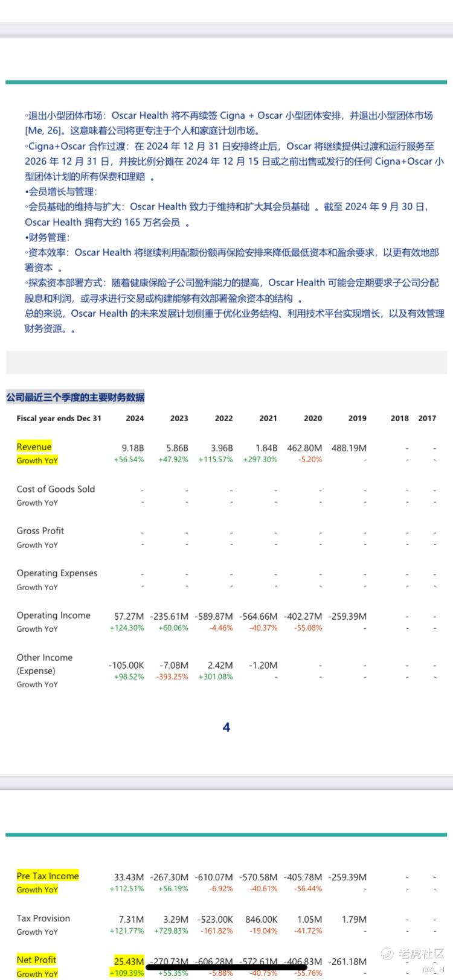Select the 2024 column header

pyautogui.click(x=135, y=418)
